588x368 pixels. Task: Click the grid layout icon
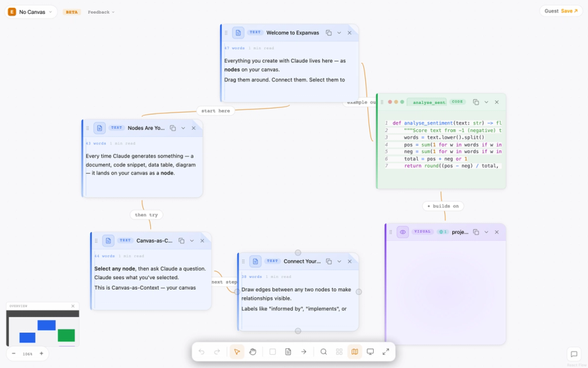click(339, 352)
